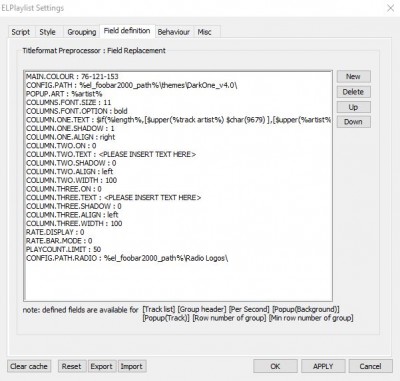Apply changes with APPLY button

(x=323, y=366)
